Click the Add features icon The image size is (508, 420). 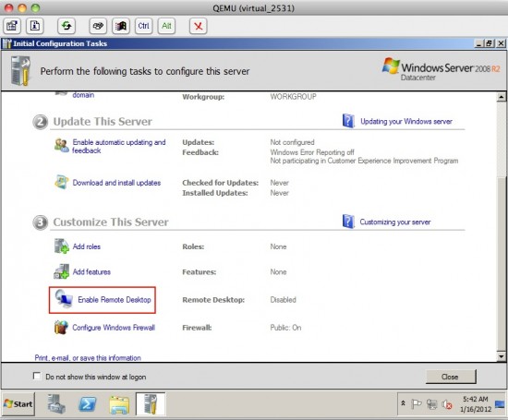[x=61, y=271]
